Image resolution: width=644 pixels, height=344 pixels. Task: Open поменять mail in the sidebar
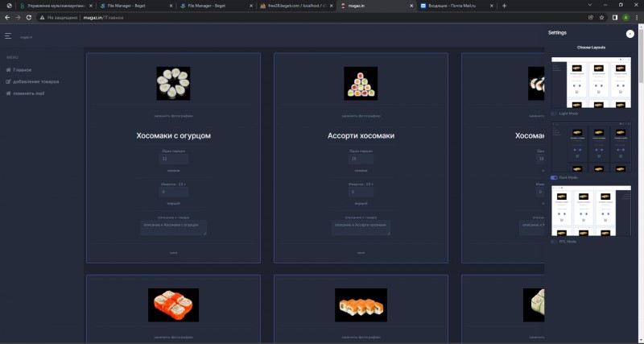pyautogui.click(x=29, y=93)
